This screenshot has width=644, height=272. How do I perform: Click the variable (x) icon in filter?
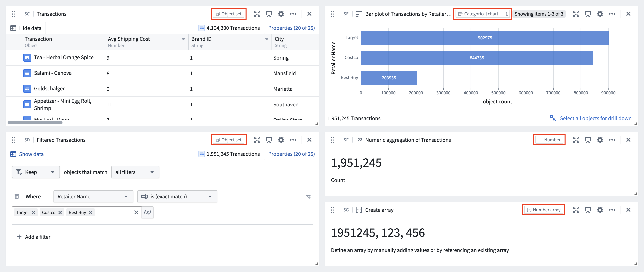coord(148,212)
